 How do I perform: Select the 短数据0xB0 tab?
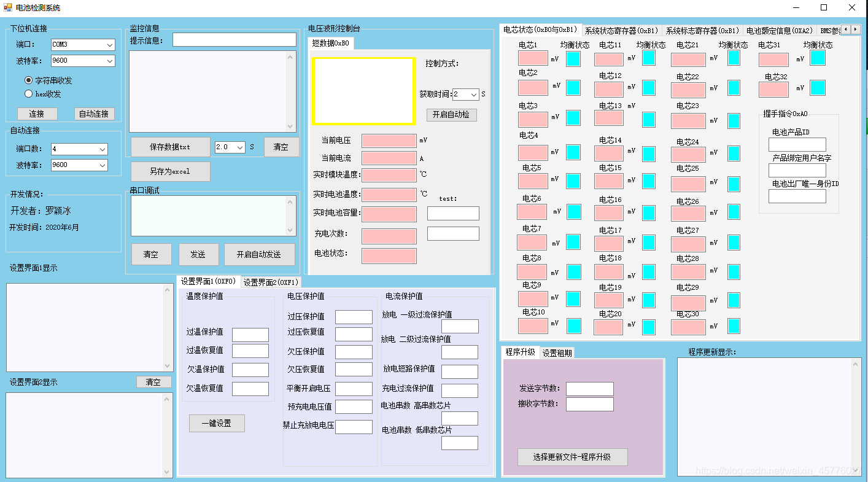coord(331,43)
